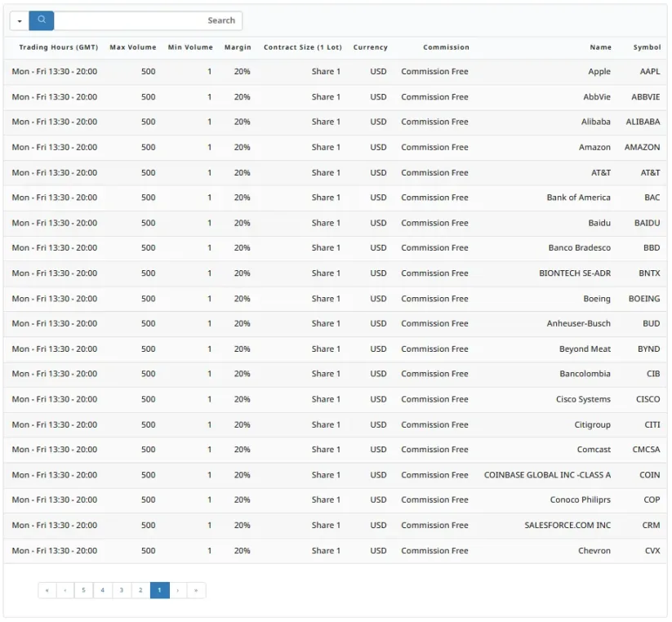Click the BOEING symbol cell
This screenshot has width=672, height=622.
click(644, 299)
